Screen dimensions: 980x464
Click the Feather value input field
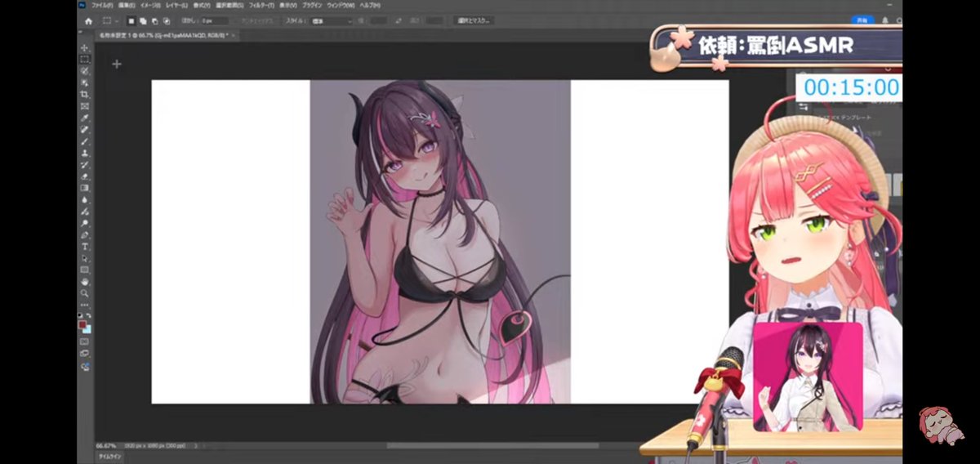215,21
